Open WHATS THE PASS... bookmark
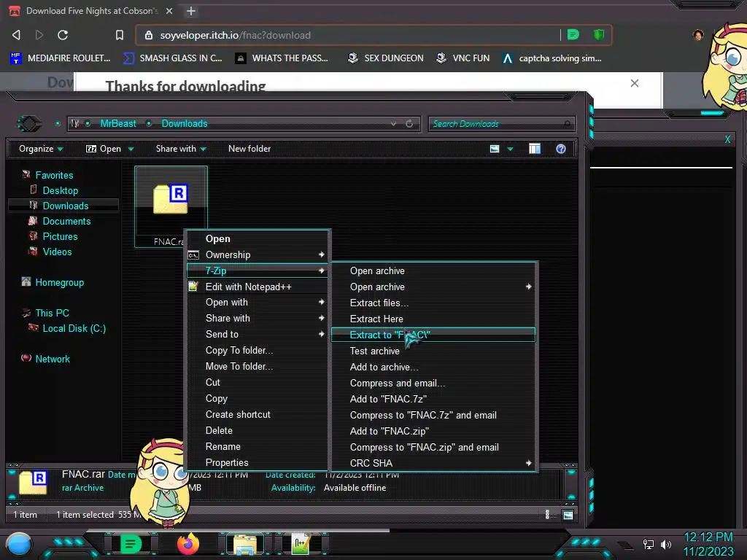Image resolution: width=747 pixels, height=560 pixels. [282, 58]
